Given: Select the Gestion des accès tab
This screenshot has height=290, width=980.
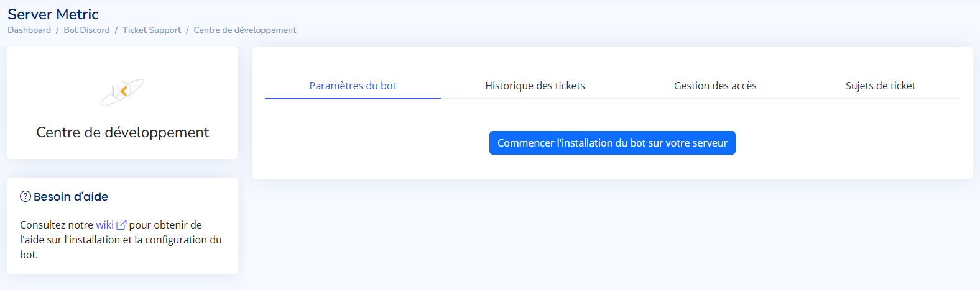Looking at the screenshot, I should [x=715, y=86].
